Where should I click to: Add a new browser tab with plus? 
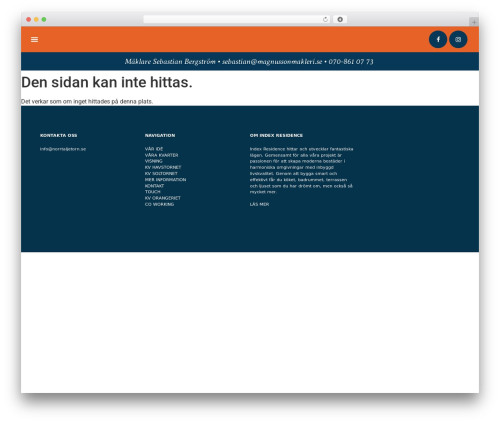474,22
